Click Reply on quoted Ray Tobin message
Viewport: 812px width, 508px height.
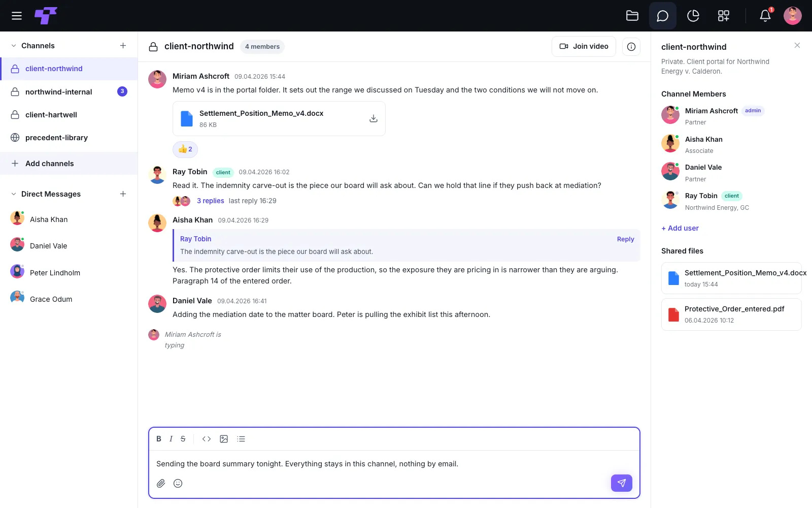pyautogui.click(x=626, y=239)
